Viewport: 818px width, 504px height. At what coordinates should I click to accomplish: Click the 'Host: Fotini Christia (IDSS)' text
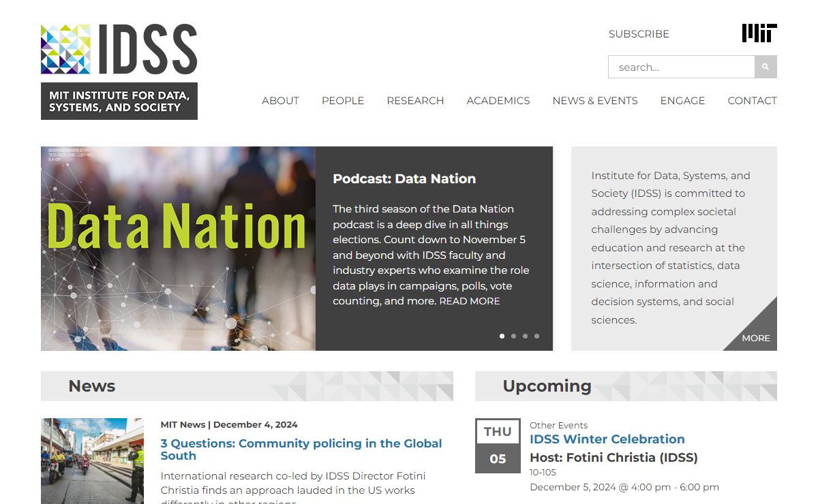point(613,458)
